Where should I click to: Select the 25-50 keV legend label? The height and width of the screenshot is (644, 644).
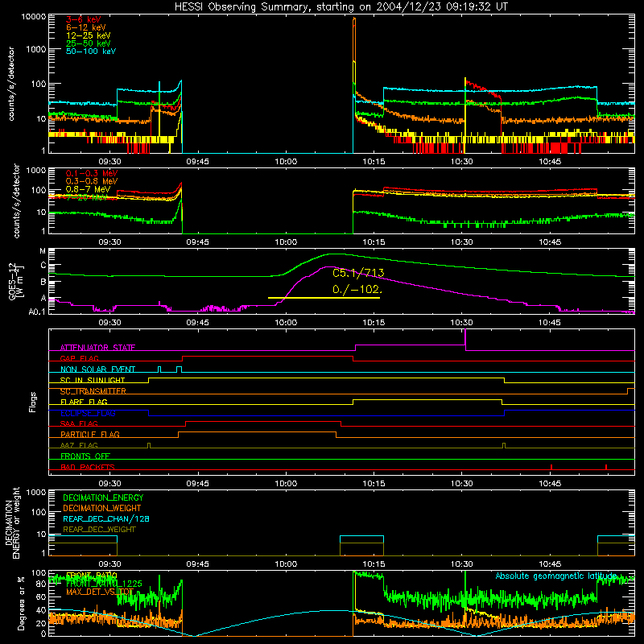point(89,43)
